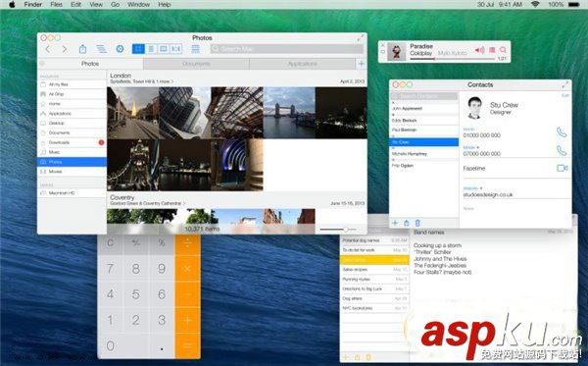This screenshot has height=366, width=588.
Task: Open the Website label dropdown arrow
Action: 481,188
